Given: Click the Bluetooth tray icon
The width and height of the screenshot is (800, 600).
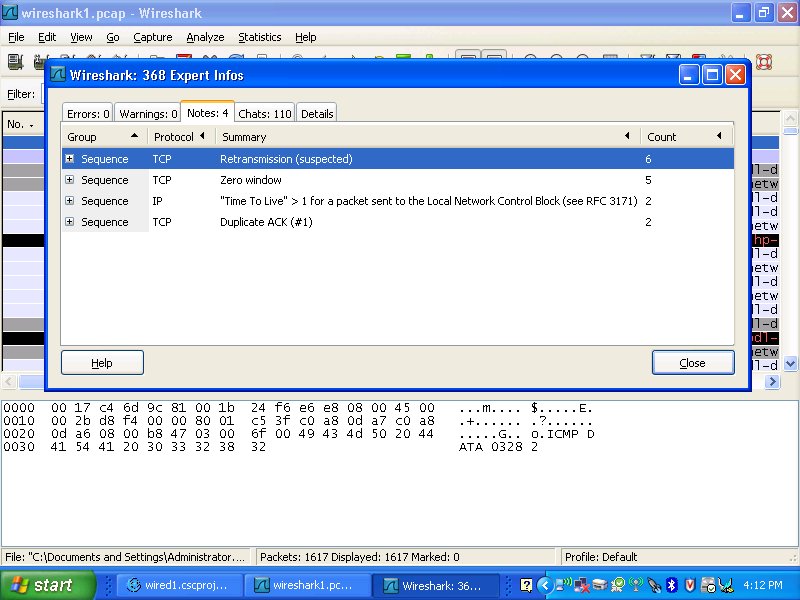Looking at the screenshot, I should (672, 585).
